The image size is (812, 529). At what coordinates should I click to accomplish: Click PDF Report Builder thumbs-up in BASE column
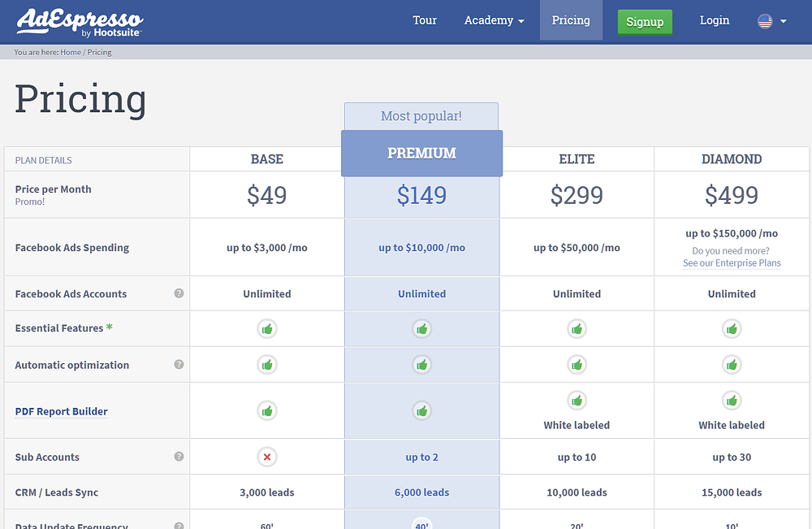[266, 411]
